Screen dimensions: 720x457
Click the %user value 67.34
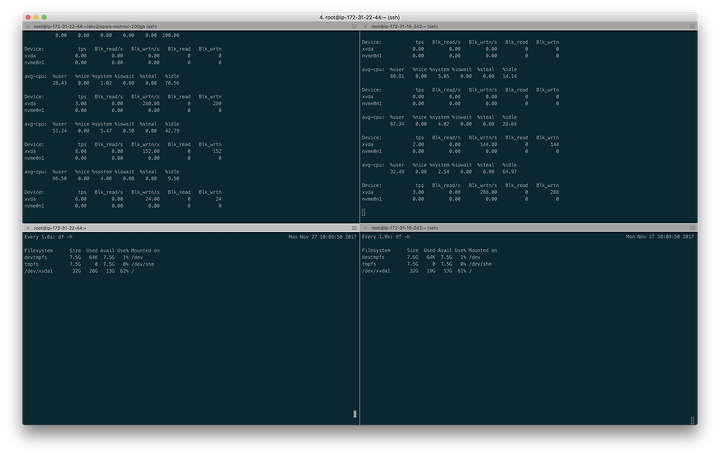click(397, 124)
